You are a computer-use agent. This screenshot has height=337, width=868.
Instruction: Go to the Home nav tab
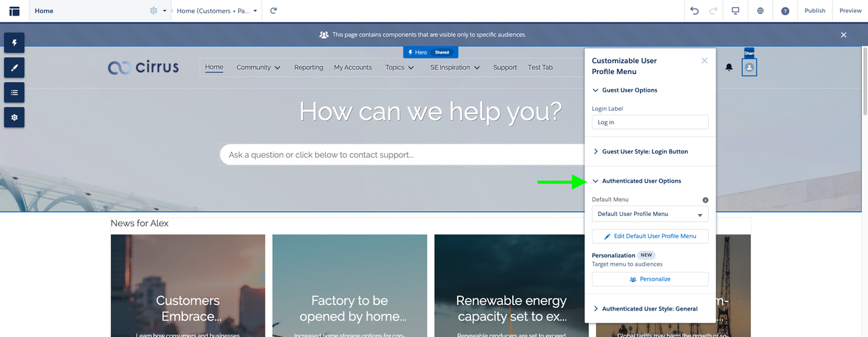[214, 67]
